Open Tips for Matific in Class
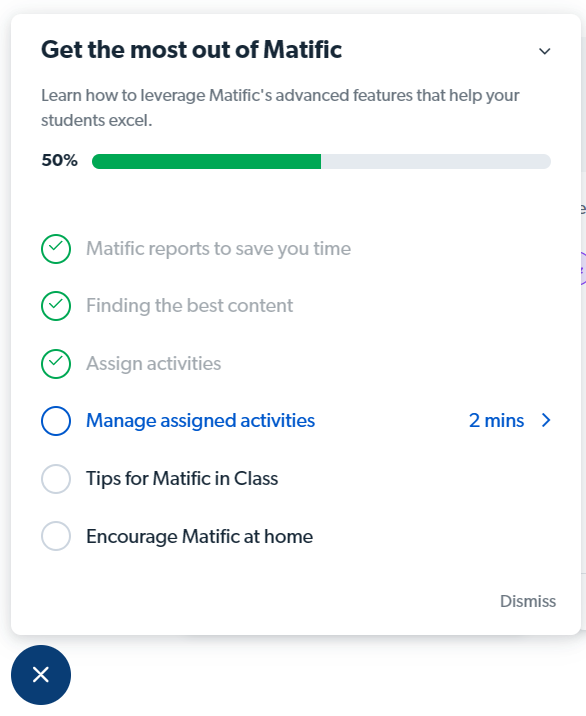The width and height of the screenshot is (586, 716). (x=182, y=479)
